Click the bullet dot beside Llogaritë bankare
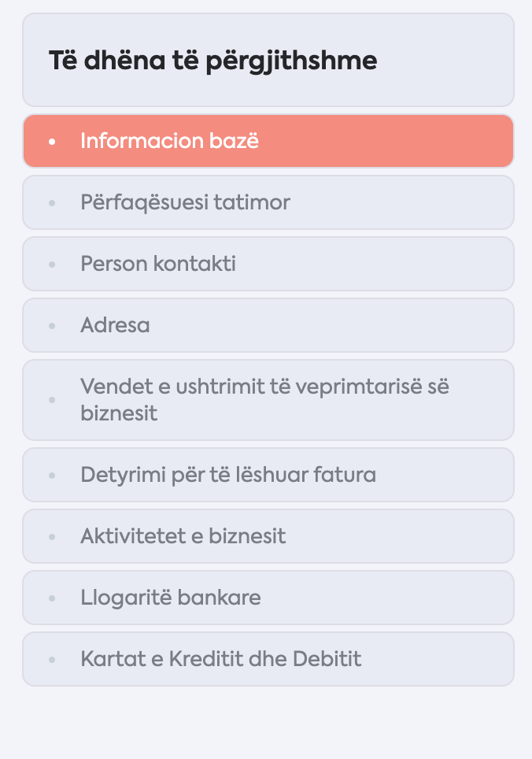 [52, 599]
